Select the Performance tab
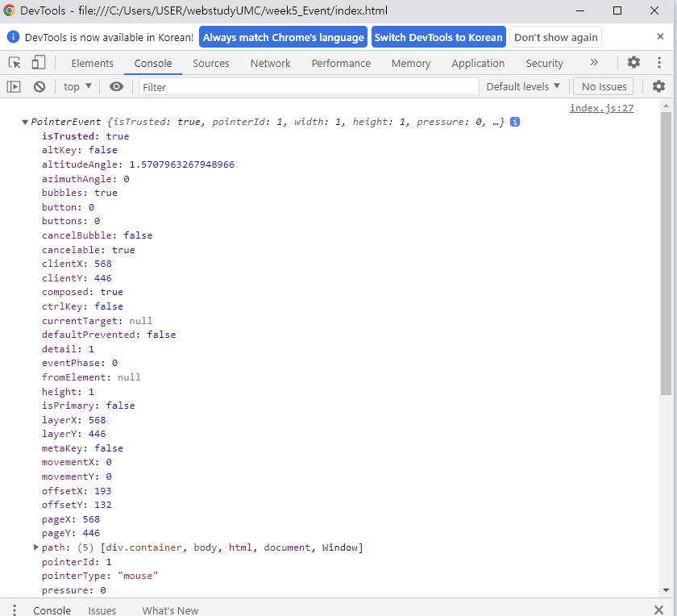The image size is (677, 616). click(341, 63)
